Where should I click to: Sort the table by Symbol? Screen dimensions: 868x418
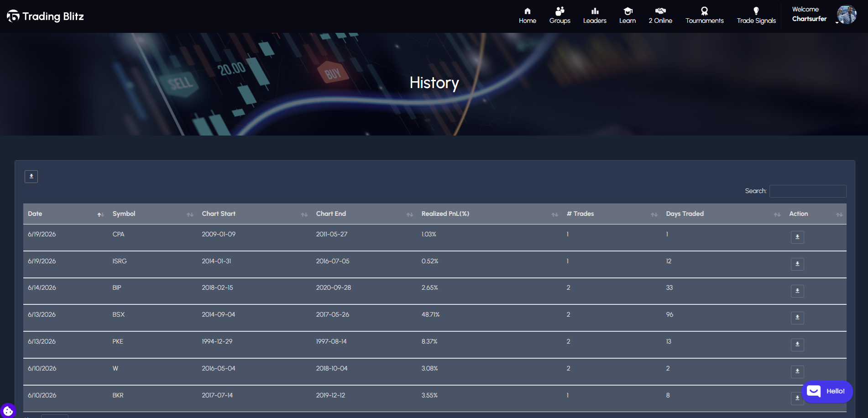pos(152,214)
